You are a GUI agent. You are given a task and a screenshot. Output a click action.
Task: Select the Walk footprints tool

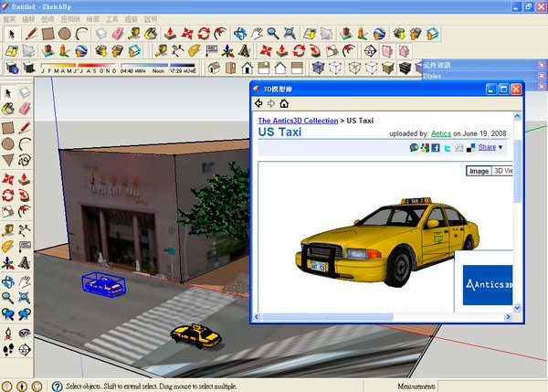click(x=8, y=349)
